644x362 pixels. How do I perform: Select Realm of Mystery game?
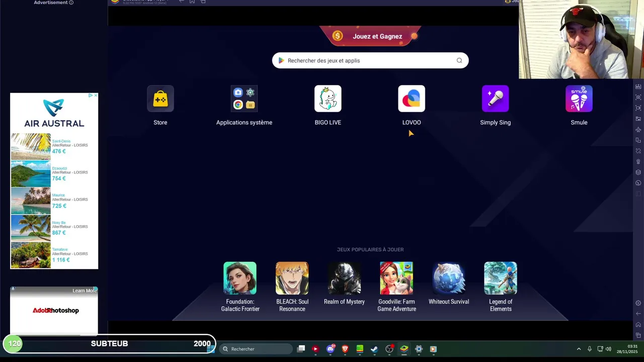click(344, 278)
